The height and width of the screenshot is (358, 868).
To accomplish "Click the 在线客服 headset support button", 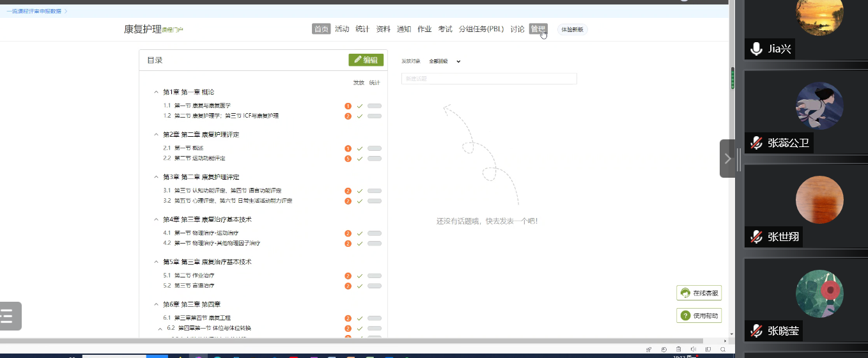I will 699,293.
